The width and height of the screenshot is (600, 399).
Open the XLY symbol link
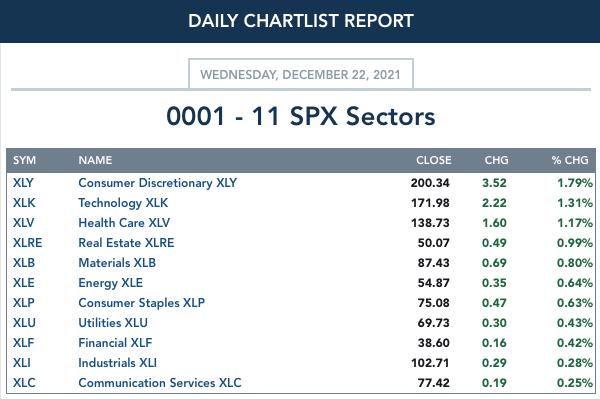(23, 183)
